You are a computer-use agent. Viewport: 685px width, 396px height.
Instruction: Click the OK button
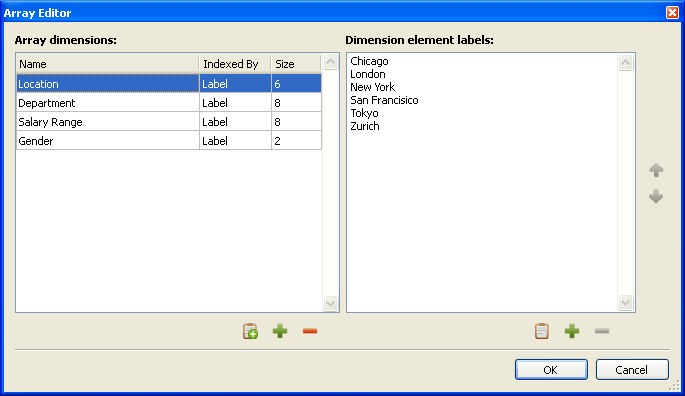551,370
